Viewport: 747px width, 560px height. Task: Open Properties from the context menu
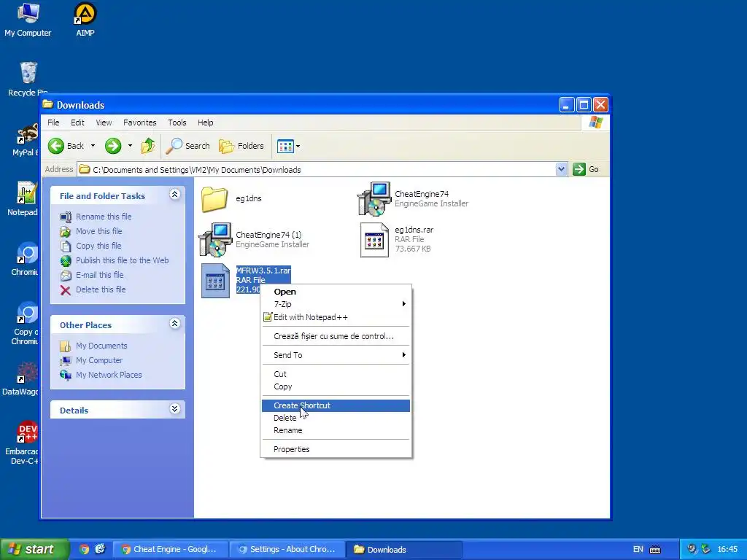click(336, 449)
